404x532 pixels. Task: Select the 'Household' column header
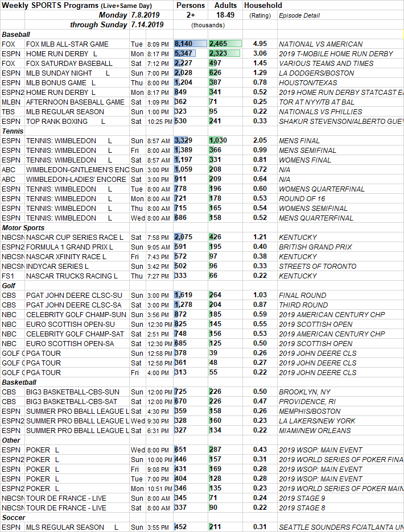263,6
